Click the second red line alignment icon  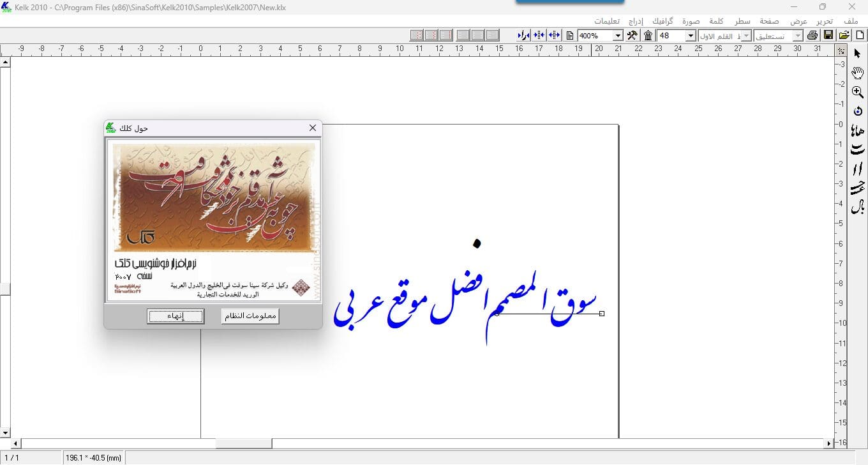pyautogui.click(x=431, y=35)
